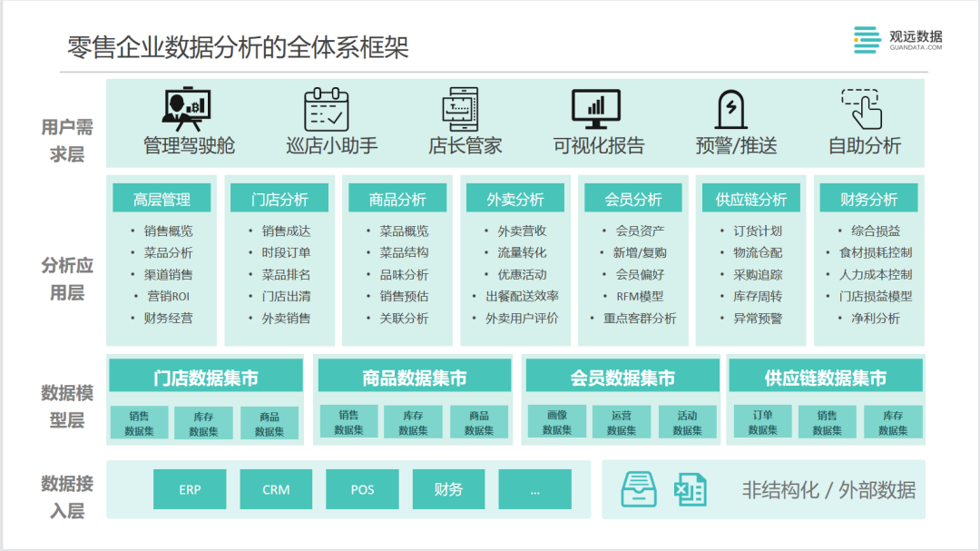980x551 pixels.
Task: Click the 重点客群分析 item
Action: point(640,318)
